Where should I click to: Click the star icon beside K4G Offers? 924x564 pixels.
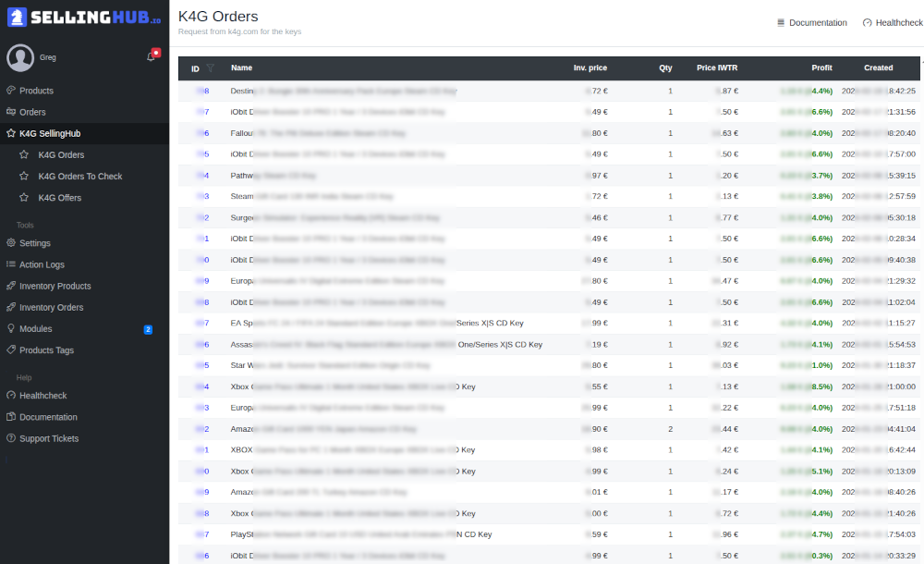pos(24,198)
